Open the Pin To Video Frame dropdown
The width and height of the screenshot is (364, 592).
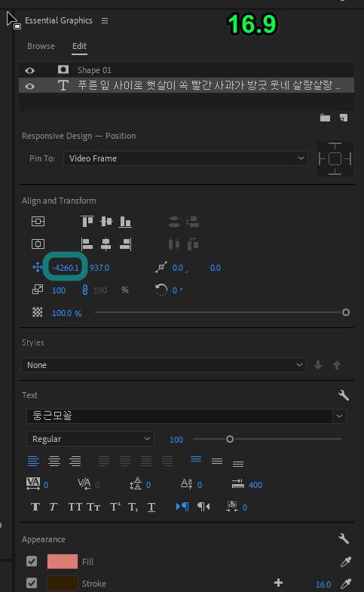tap(185, 158)
